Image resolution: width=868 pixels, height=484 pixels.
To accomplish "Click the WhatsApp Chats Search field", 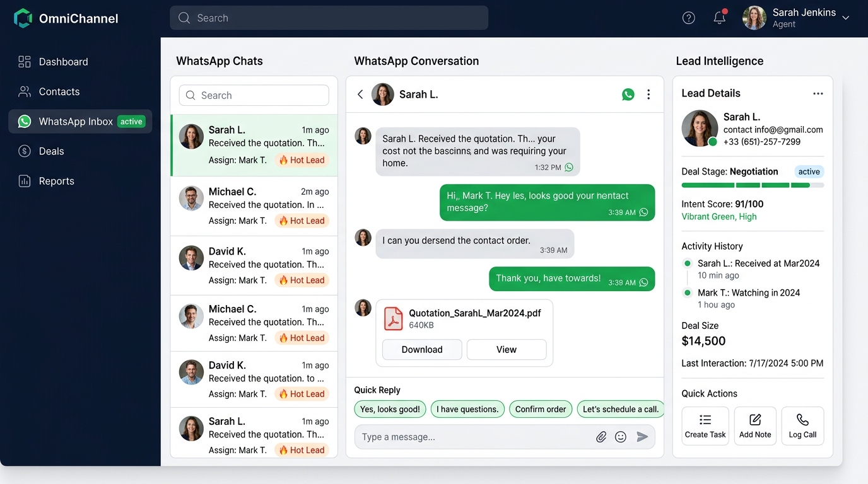I will [x=254, y=95].
